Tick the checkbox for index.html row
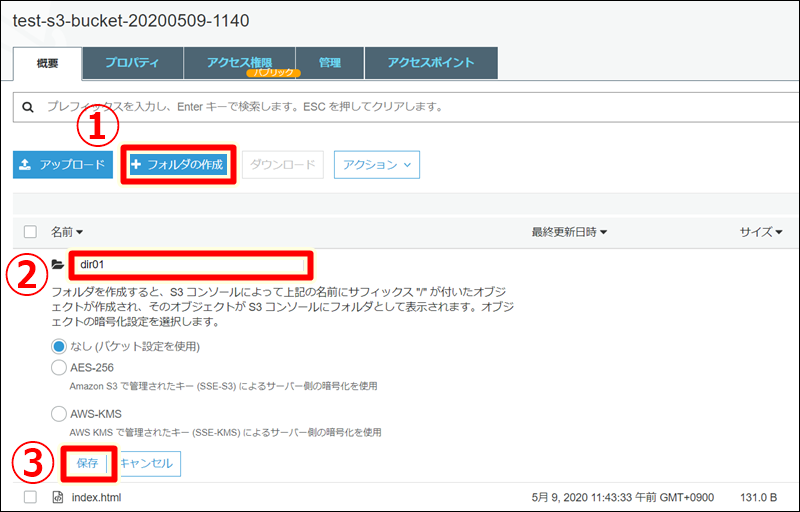The image size is (800, 512). [30, 497]
